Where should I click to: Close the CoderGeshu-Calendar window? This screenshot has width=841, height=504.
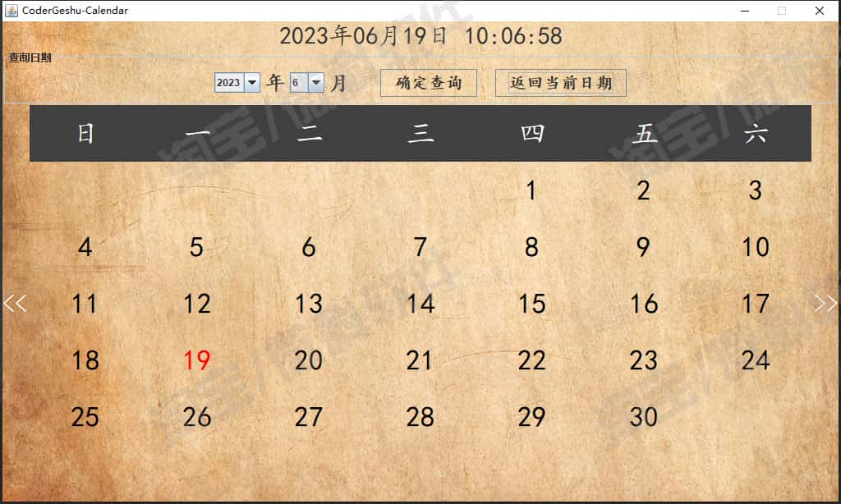pos(820,10)
